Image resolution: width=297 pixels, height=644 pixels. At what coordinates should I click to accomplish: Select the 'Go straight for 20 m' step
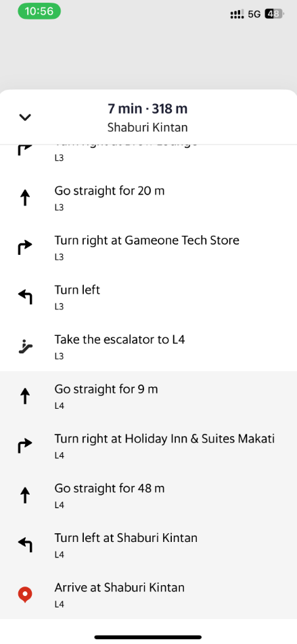tap(149, 198)
